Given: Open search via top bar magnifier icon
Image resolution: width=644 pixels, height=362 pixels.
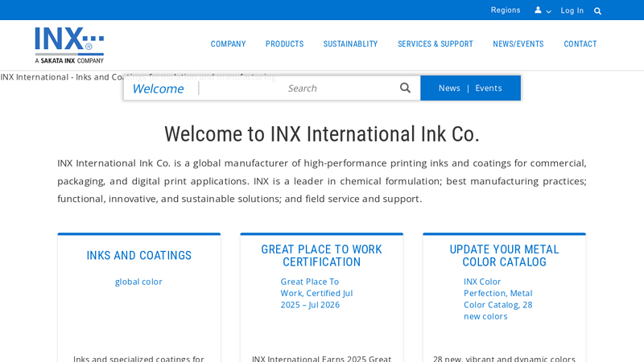Looking at the screenshot, I should (597, 11).
